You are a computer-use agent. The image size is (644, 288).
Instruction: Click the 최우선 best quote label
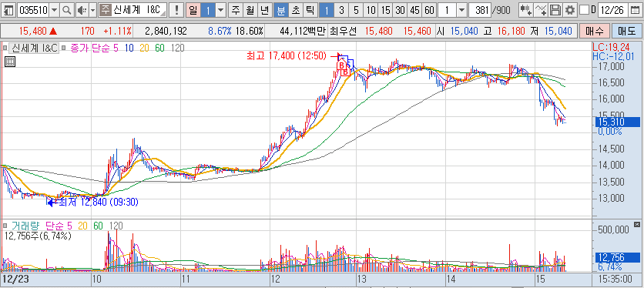[344, 31]
